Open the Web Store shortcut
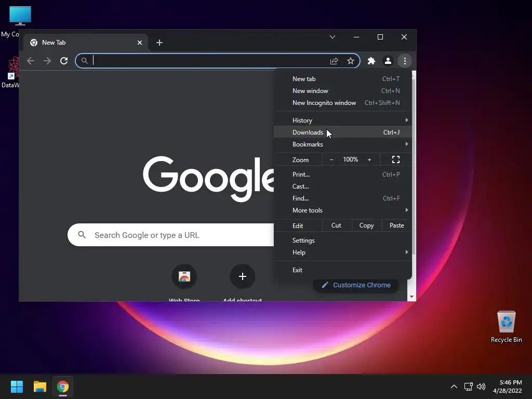The height and width of the screenshot is (399, 532). [x=184, y=276]
